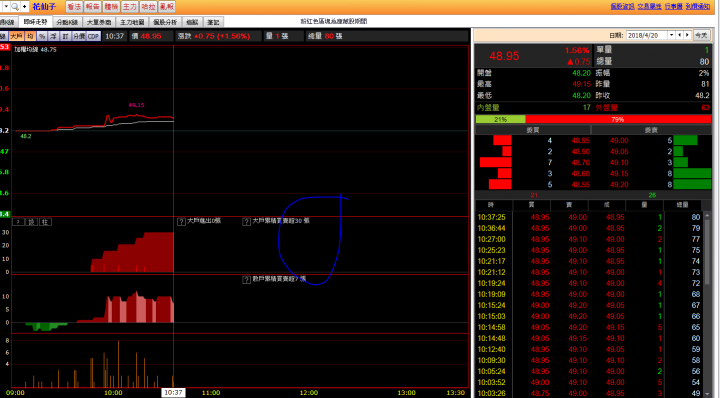Click the current price 48.95 in quote panel
Viewport: 720px width, 398px height.
point(504,56)
